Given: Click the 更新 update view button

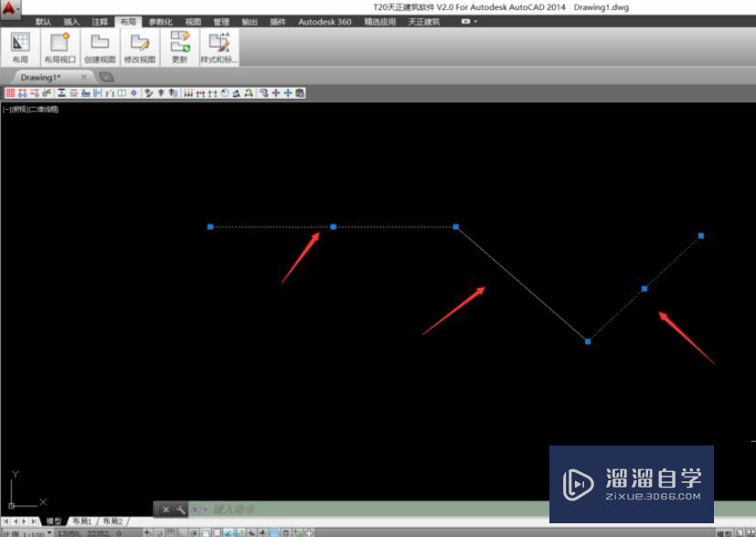Looking at the screenshot, I should tap(179, 48).
